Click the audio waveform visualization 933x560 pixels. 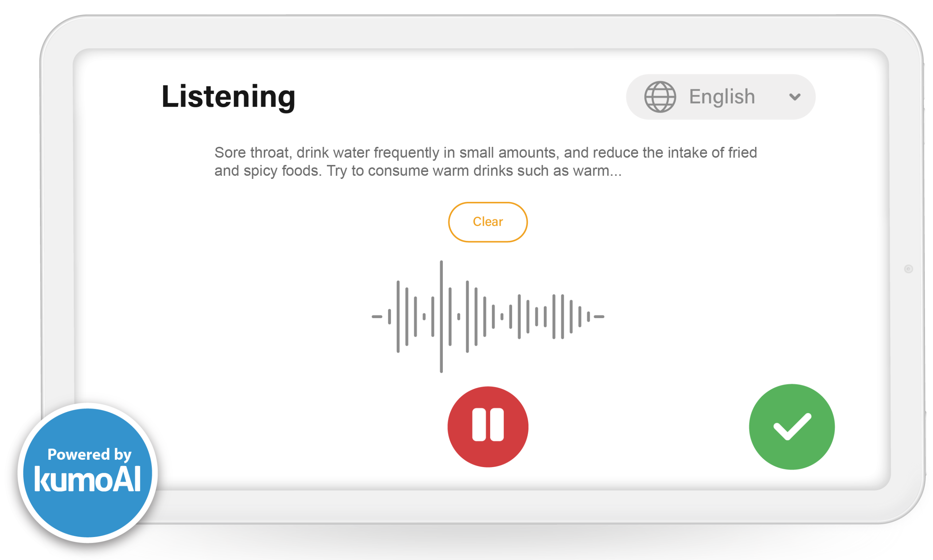click(488, 316)
